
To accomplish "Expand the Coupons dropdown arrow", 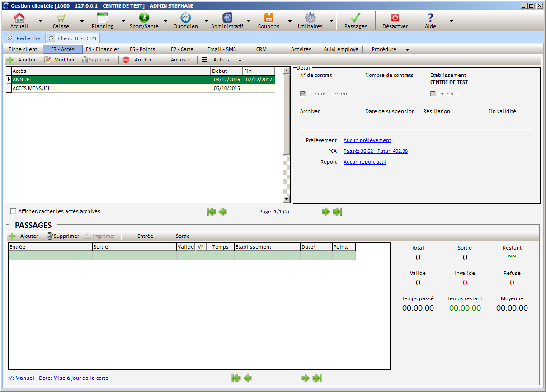I will 290,21.
